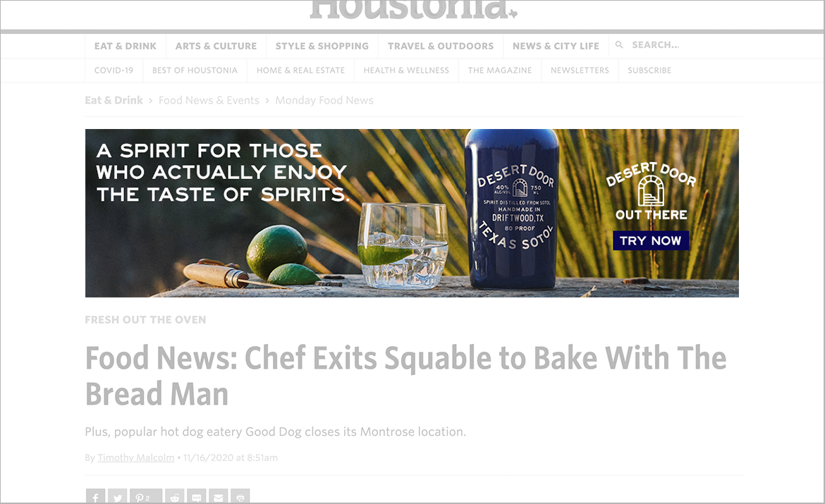The height and width of the screenshot is (504, 825).
Task: Select the COVID-19 nav link
Action: click(x=114, y=70)
